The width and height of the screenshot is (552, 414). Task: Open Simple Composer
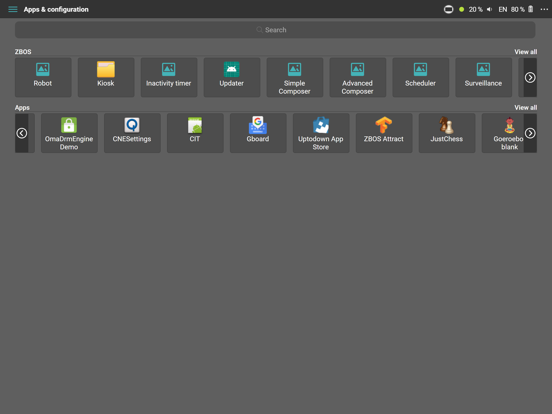tap(295, 77)
